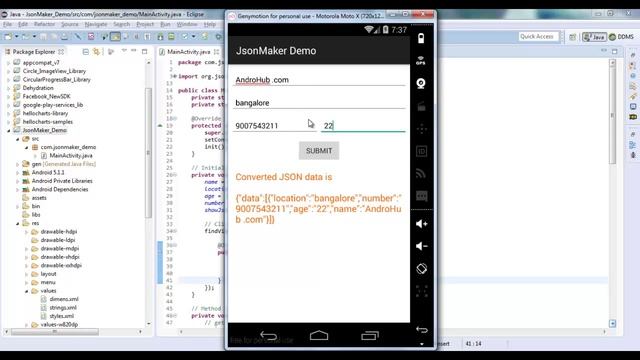The height and width of the screenshot is (360, 640).
Task: Open the Window menu
Action: click(187, 24)
